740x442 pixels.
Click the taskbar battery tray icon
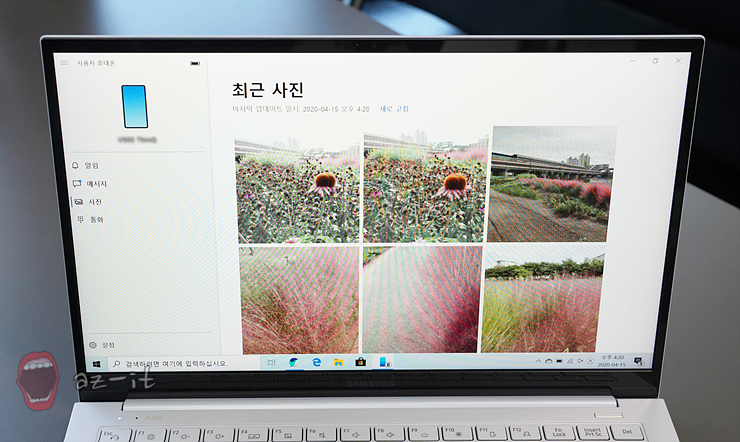[x=559, y=361]
